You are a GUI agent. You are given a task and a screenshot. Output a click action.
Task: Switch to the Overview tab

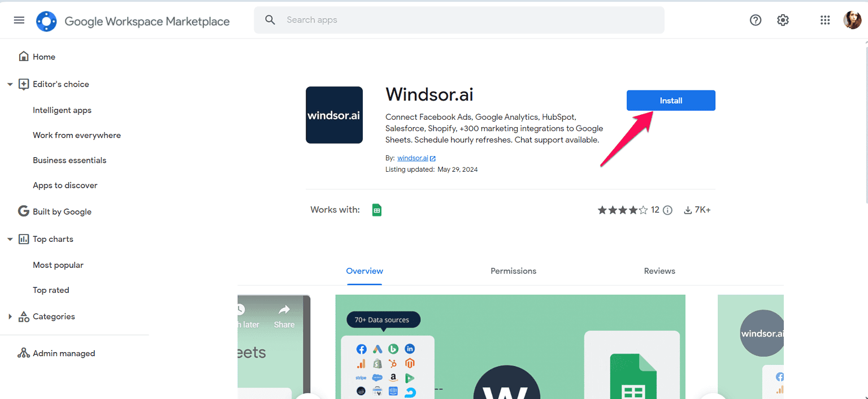point(364,271)
